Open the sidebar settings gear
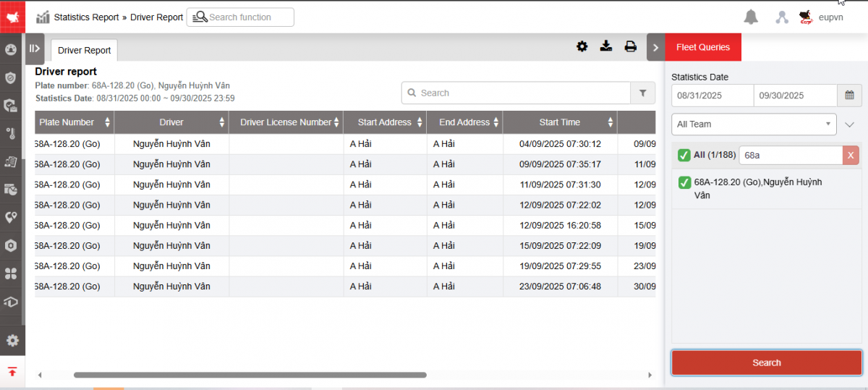The height and width of the screenshot is (390, 868). [12, 340]
